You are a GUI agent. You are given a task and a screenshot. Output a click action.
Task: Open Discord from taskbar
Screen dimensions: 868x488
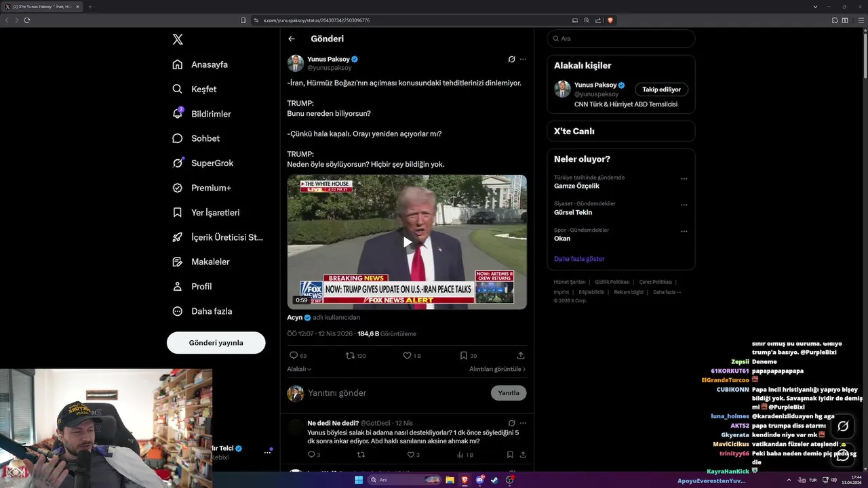pos(479,480)
